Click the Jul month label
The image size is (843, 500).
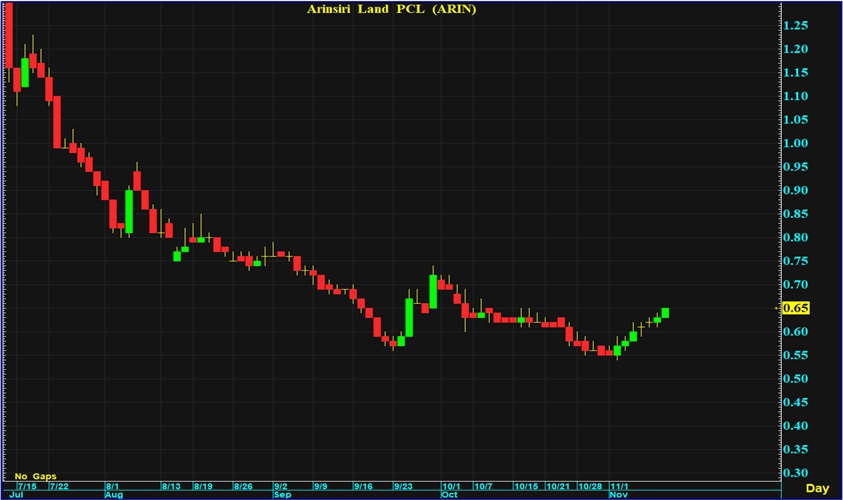click(x=16, y=495)
